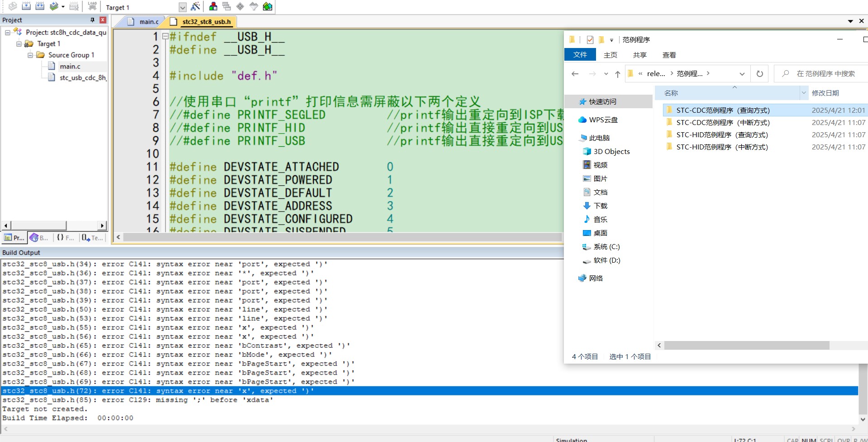Select STC-HID范例程序 (查询方式) folder
Image resolution: width=868 pixels, height=442 pixels.
point(722,135)
